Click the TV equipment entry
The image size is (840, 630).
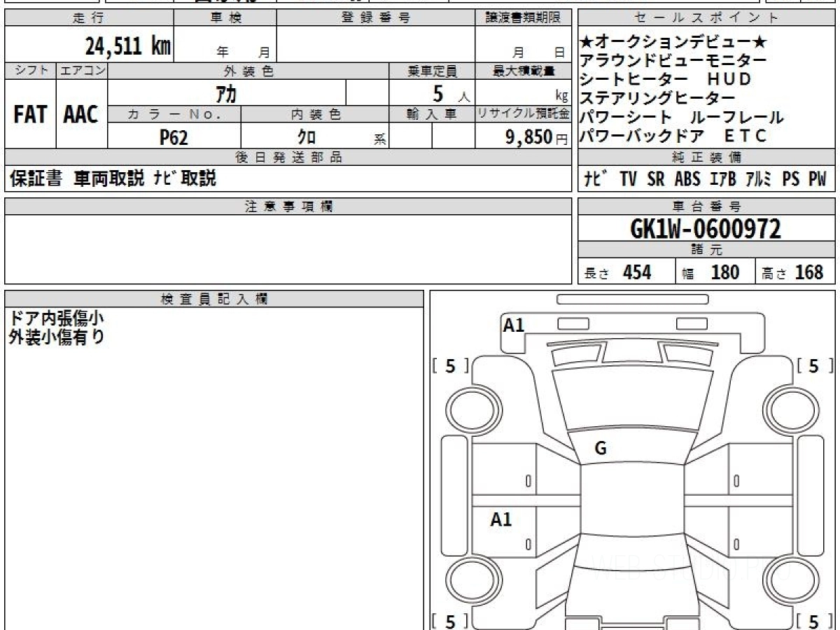(x=628, y=179)
